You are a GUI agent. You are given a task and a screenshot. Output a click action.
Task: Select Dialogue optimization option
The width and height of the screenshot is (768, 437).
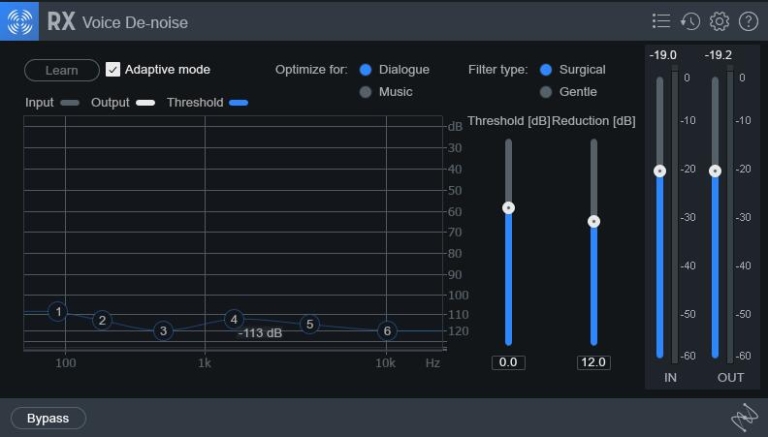(x=366, y=70)
